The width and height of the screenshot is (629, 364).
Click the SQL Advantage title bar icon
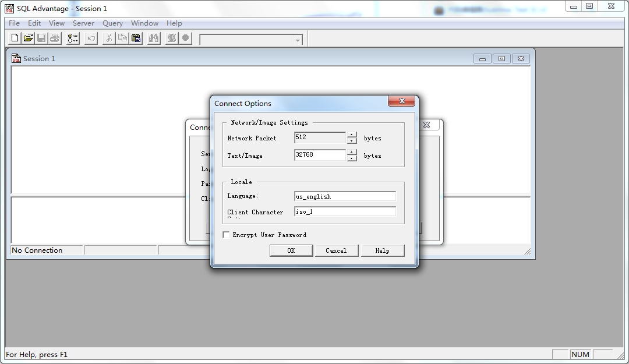(x=9, y=8)
